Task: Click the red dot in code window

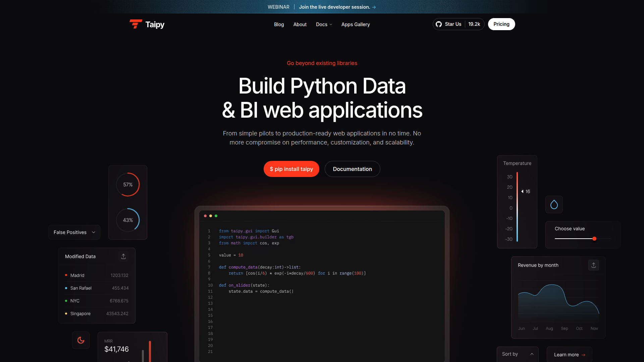Action: [205, 216]
